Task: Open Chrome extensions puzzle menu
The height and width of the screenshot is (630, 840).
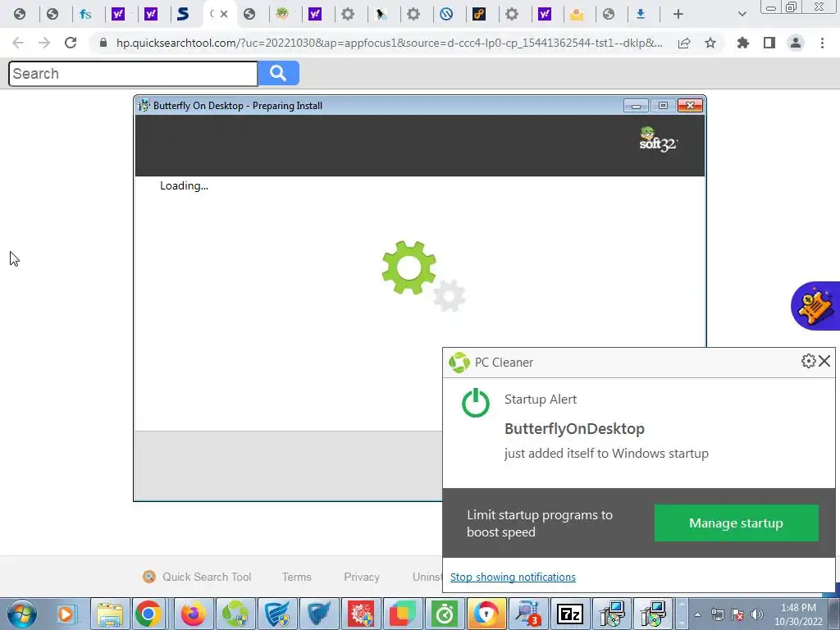Action: [x=742, y=43]
